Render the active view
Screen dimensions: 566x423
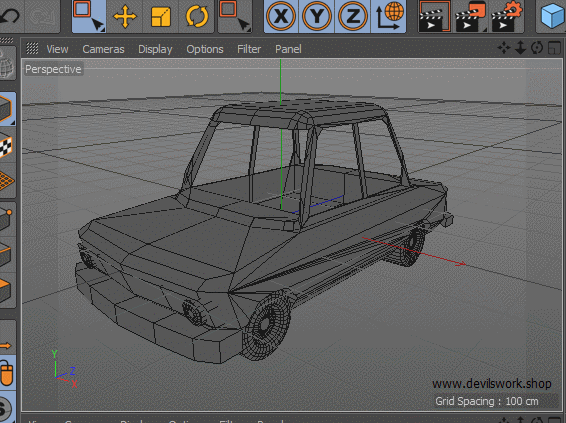tap(435, 16)
